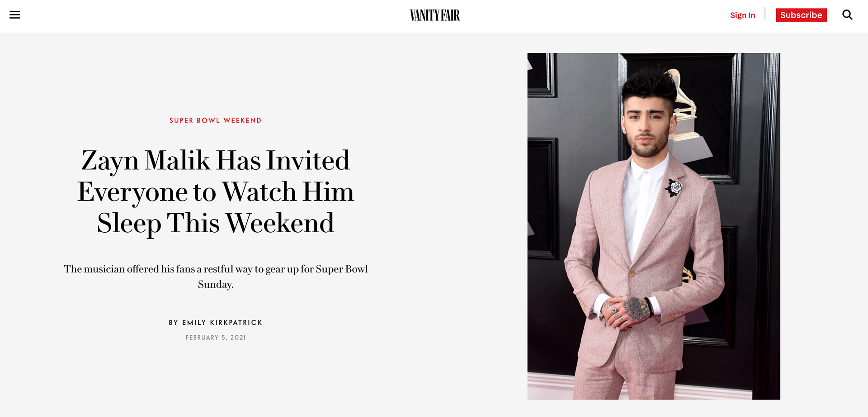Go to the Vanity Fair logo homepage

tap(435, 15)
